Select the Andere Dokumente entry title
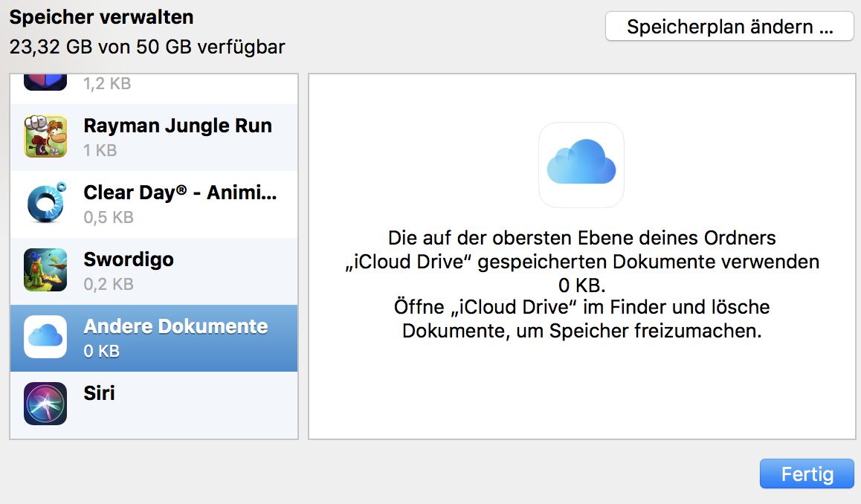Viewport: 861px width, 504px height. tap(175, 326)
